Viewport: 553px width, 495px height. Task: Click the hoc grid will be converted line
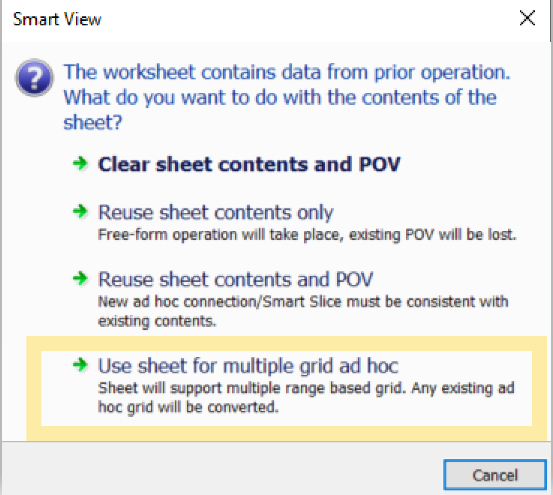click(x=188, y=407)
